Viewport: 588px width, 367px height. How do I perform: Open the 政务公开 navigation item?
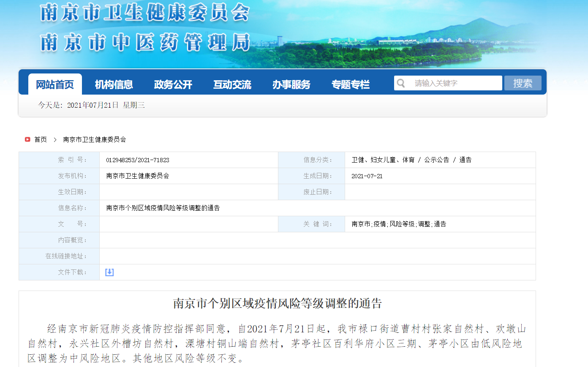coord(173,84)
